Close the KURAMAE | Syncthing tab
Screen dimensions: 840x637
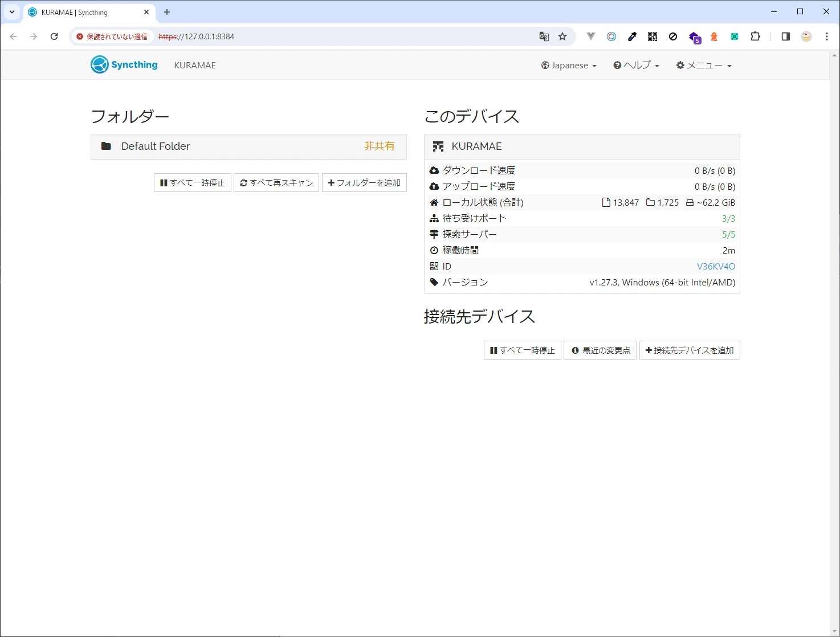pyautogui.click(x=146, y=12)
